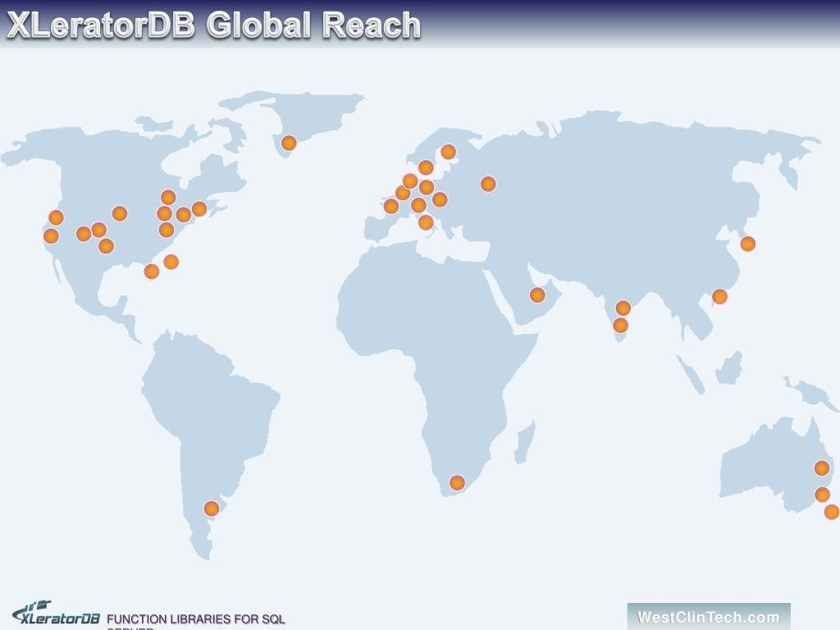840x630 pixels.
Task: Click the orange marker on Greenland
Action: 289,143
